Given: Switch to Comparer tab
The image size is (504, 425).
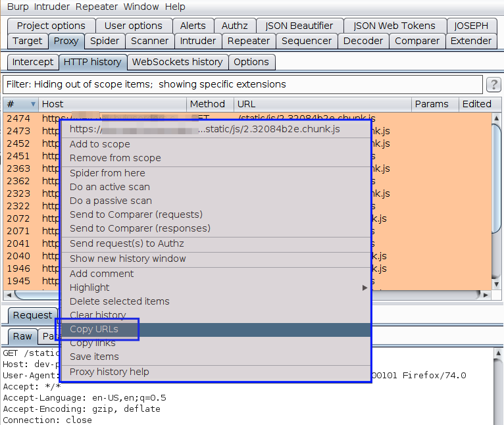Looking at the screenshot, I should point(417,41).
